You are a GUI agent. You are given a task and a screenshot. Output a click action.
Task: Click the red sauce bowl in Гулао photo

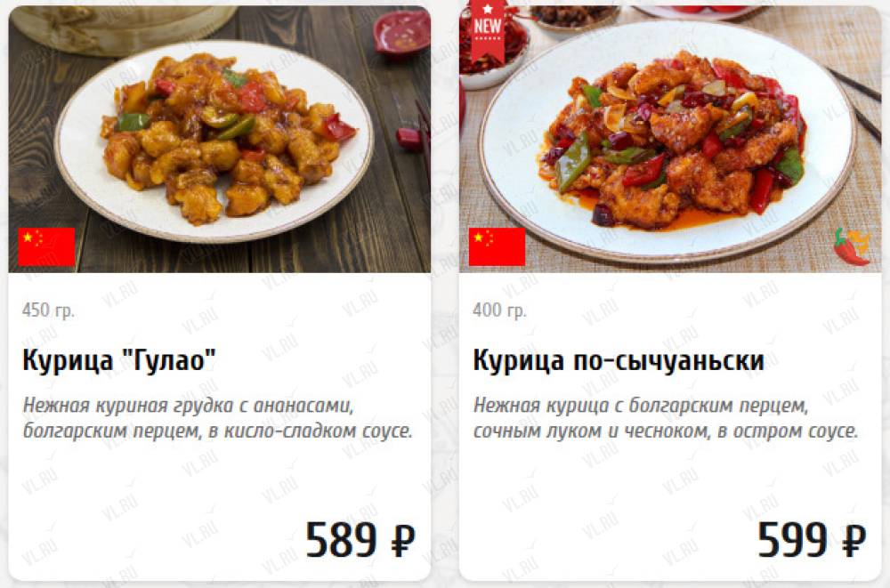point(402,33)
